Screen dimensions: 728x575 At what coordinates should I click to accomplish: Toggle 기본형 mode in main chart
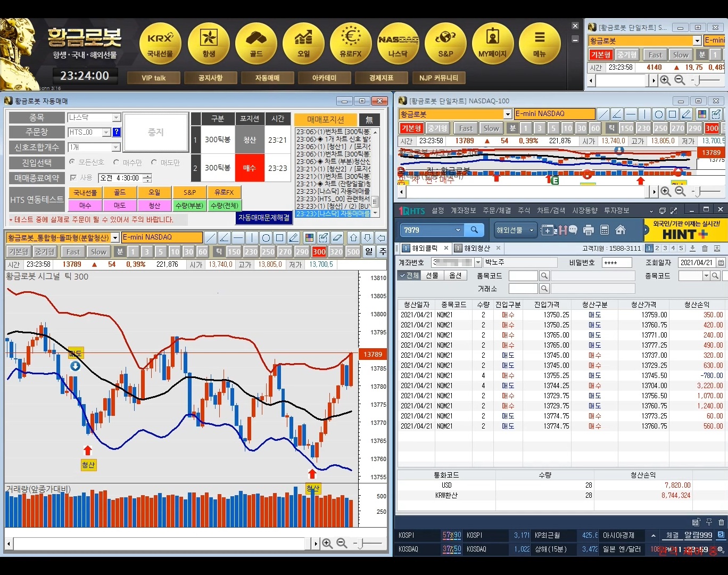pos(19,252)
